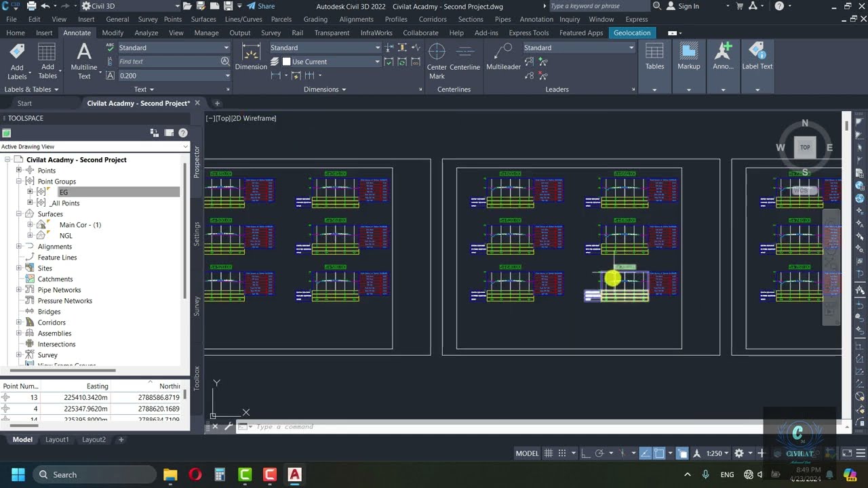Screen dimensions: 868x488
Task: Toggle 2D object snap
Action: (658, 453)
